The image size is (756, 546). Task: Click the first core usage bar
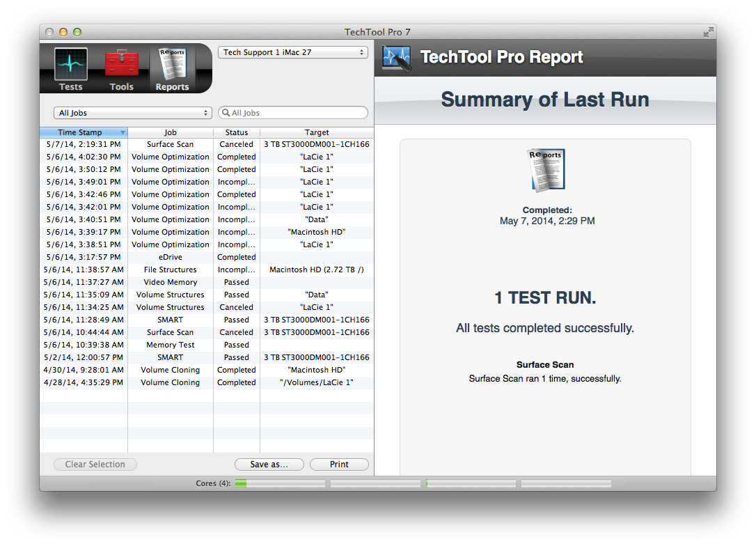pyautogui.click(x=280, y=483)
